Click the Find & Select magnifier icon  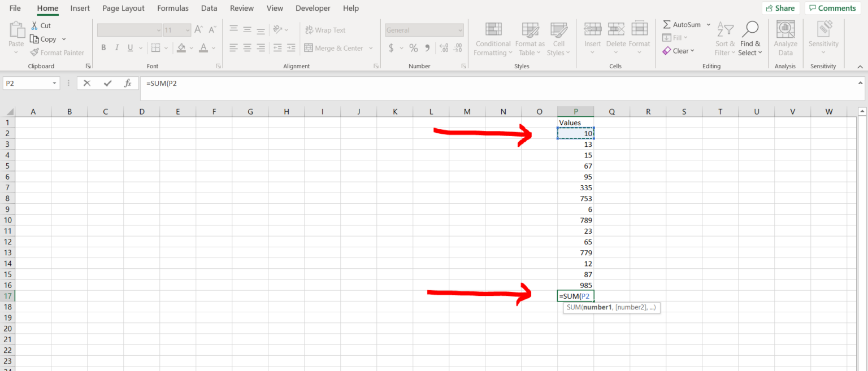[x=750, y=29]
